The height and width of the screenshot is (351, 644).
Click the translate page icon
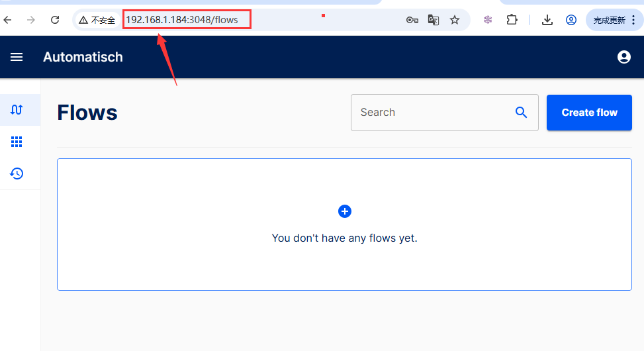pos(434,20)
